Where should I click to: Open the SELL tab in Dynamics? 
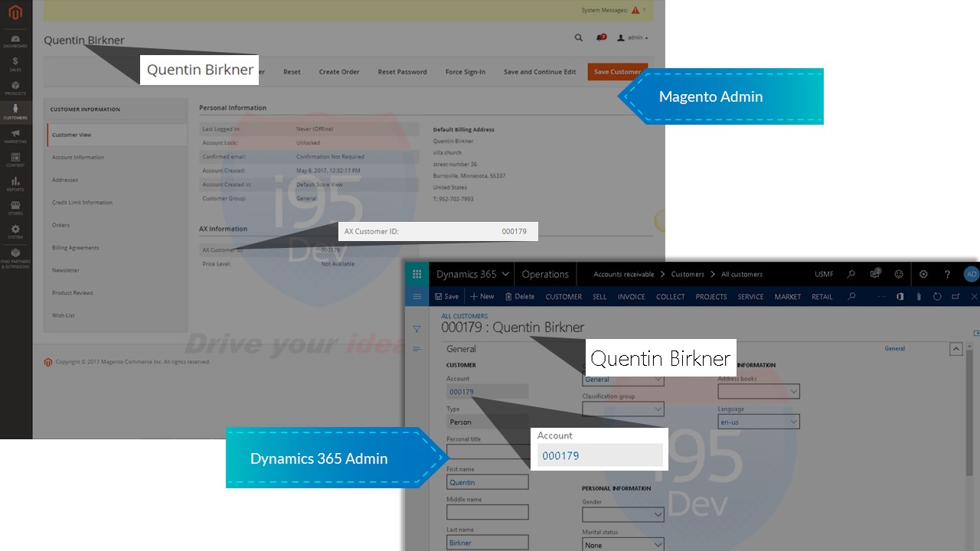click(x=599, y=297)
